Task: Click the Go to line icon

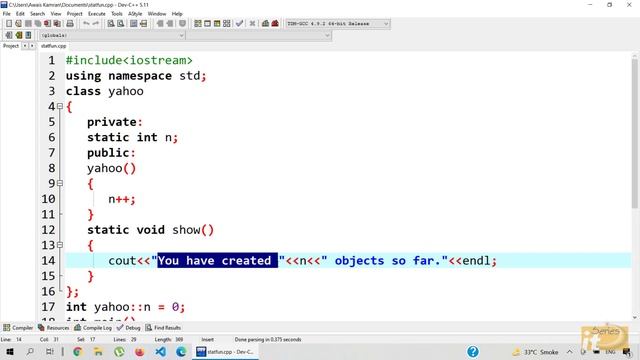Action: pos(143,24)
